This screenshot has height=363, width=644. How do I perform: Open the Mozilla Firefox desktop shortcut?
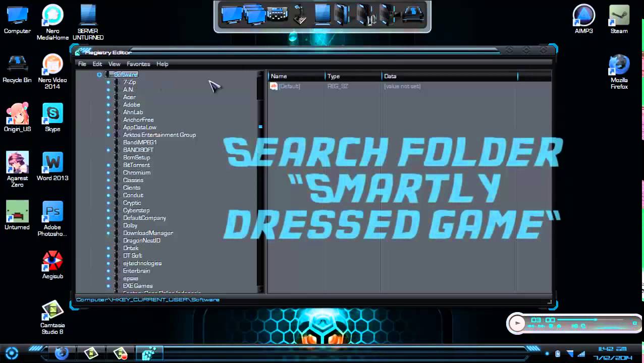point(619,72)
